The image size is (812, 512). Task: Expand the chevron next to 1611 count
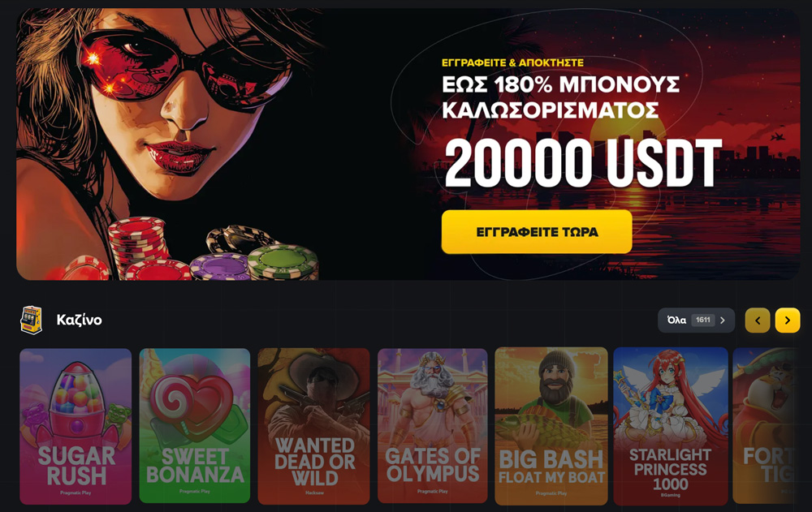coord(723,320)
